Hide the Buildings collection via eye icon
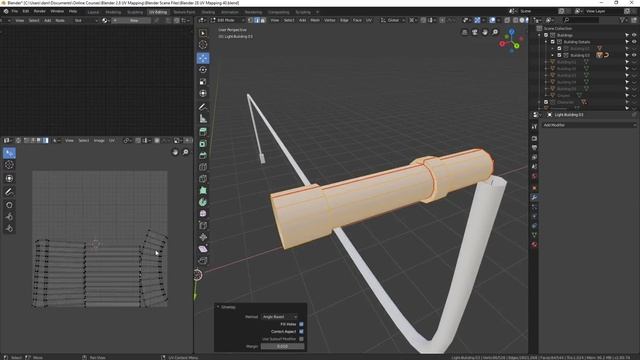This screenshot has width=640, height=360. pyautogui.click(x=634, y=35)
